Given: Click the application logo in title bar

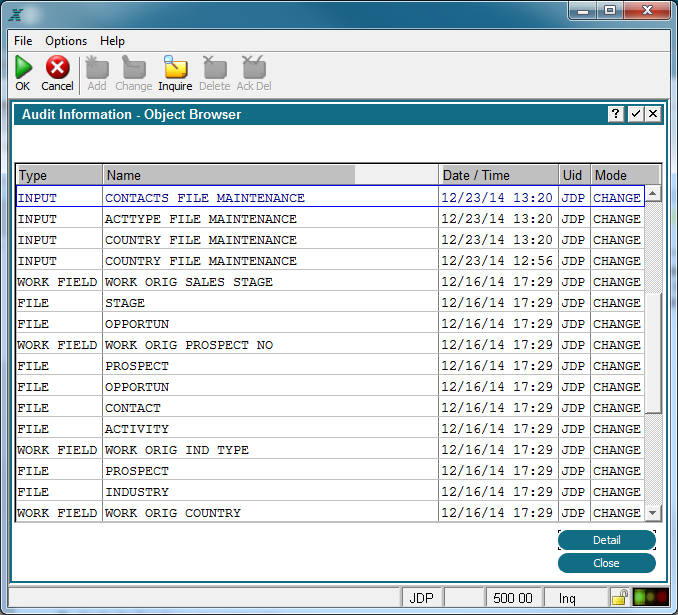Looking at the screenshot, I should 16,15.
